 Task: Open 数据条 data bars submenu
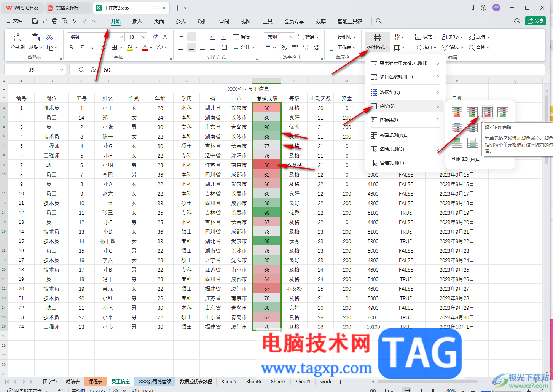[405, 92]
